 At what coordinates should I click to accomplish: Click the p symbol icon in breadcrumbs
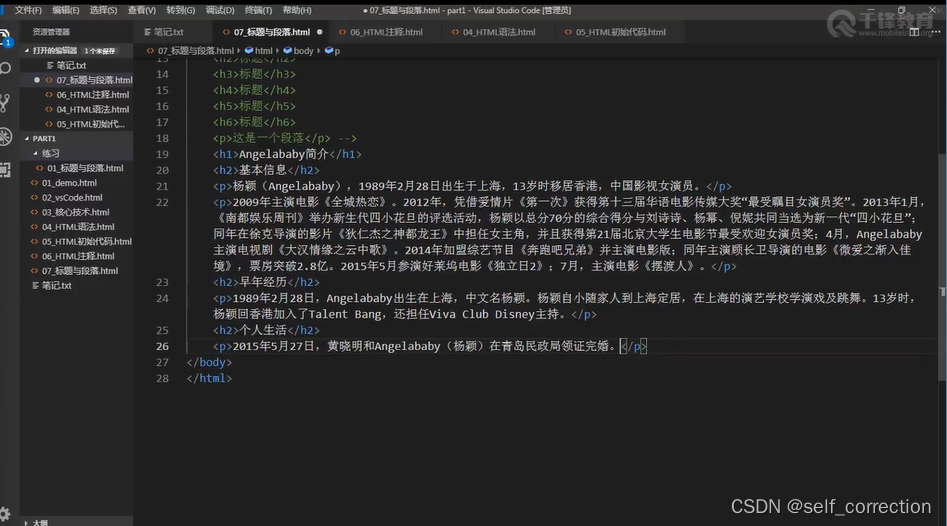[329, 51]
